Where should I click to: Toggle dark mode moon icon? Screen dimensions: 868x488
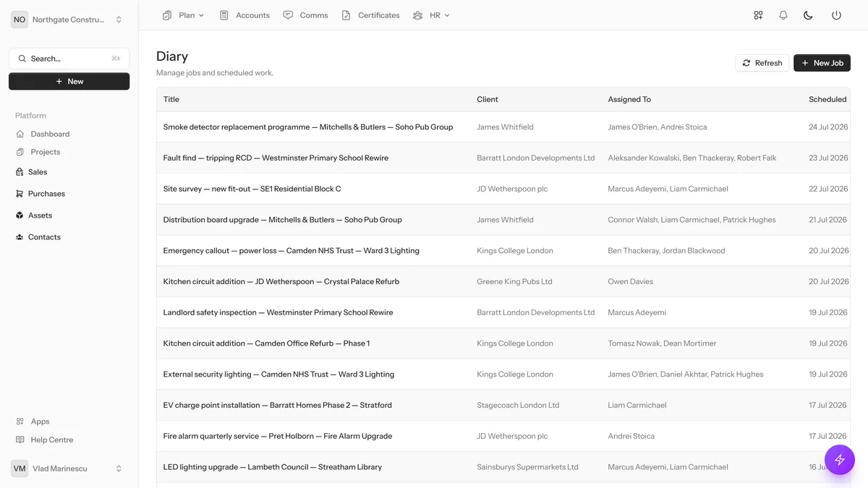point(809,15)
